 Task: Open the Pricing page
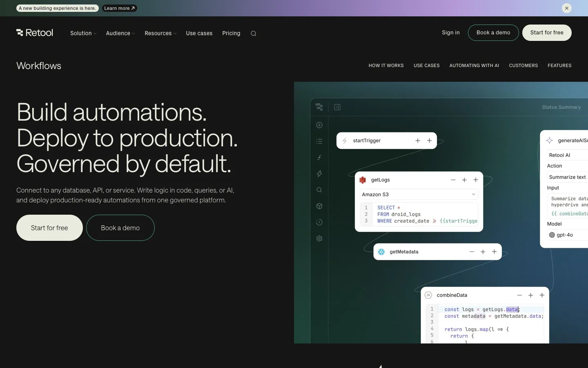[x=231, y=34]
